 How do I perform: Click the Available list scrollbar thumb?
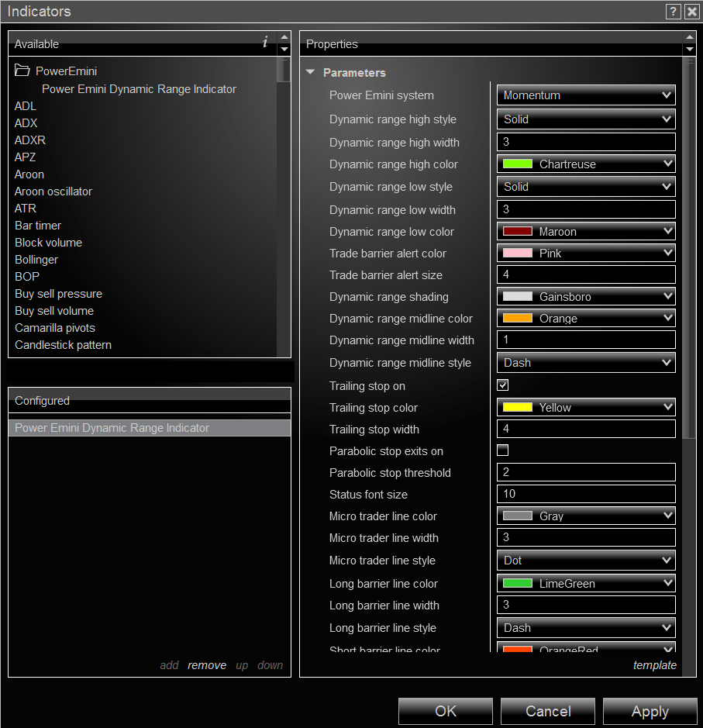click(x=284, y=70)
